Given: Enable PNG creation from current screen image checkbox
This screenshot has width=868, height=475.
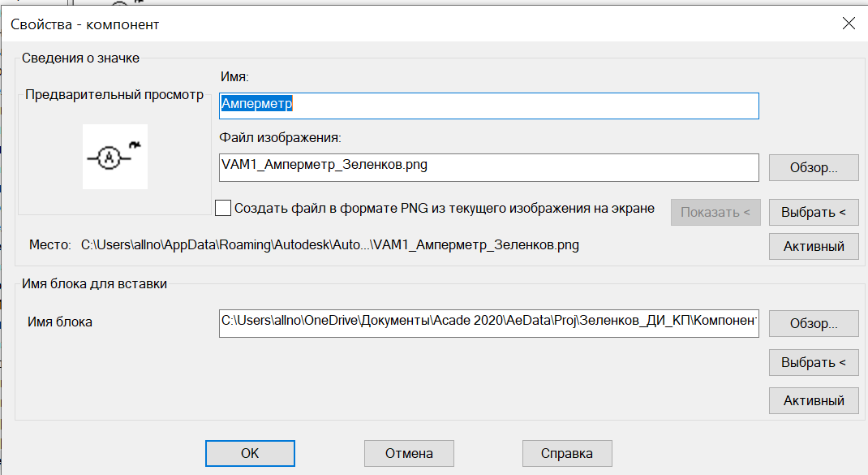Looking at the screenshot, I should (x=223, y=208).
